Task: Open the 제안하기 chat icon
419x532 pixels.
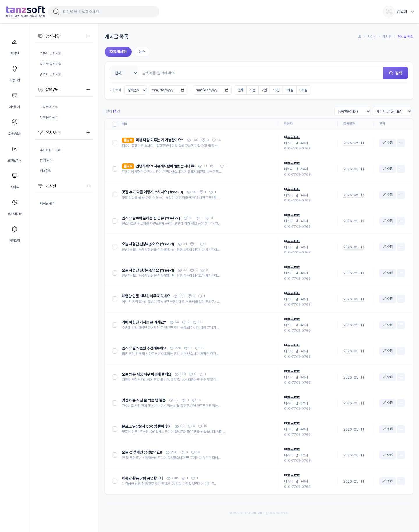Action: [14, 95]
